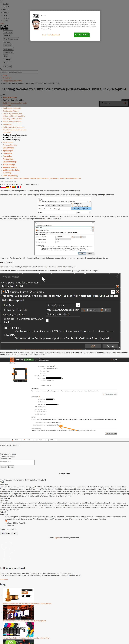The height and width of the screenshot is (644, 129).
Task: Go to Home breadcrumb
Action: coord(5,75)
